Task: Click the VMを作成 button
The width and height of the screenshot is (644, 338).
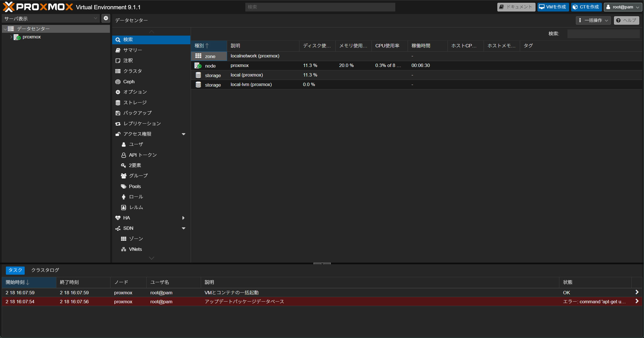Action: tap(553, 7)
